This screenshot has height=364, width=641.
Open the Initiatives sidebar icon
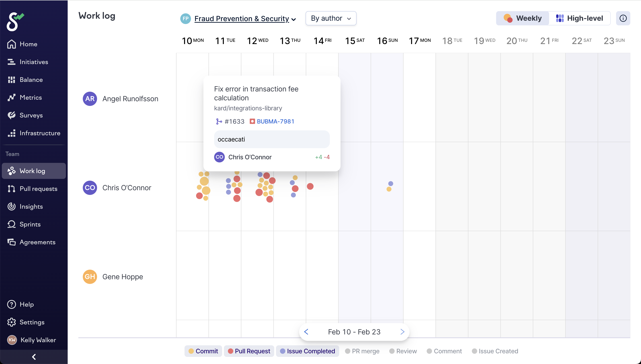[11, 62]
